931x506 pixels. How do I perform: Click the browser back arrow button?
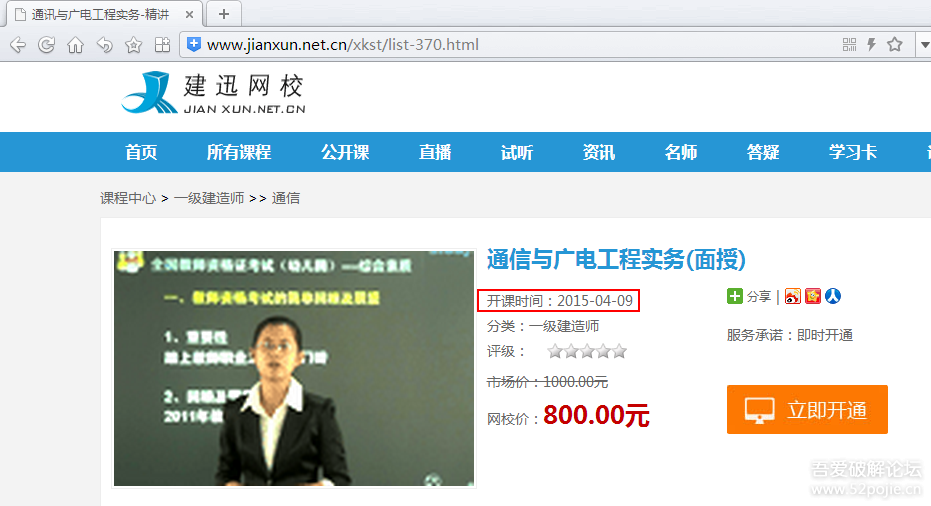17,45
